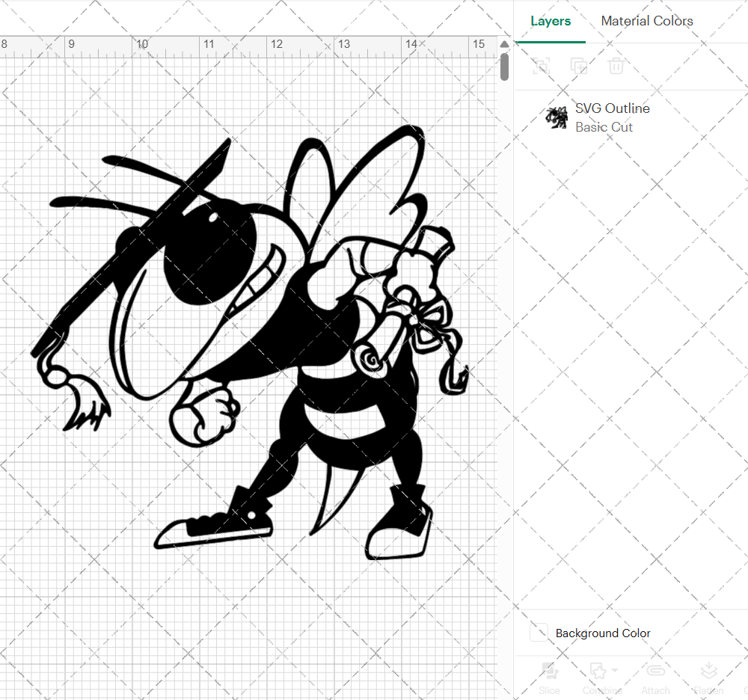The width and height of the screenshot is (748, 700).
Task: Select the hornet mascot artwork on canvas
Action: [251, 343]
